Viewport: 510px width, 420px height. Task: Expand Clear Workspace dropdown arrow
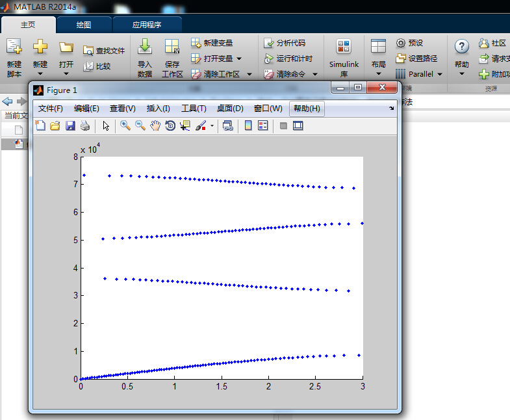coord(249,74)
